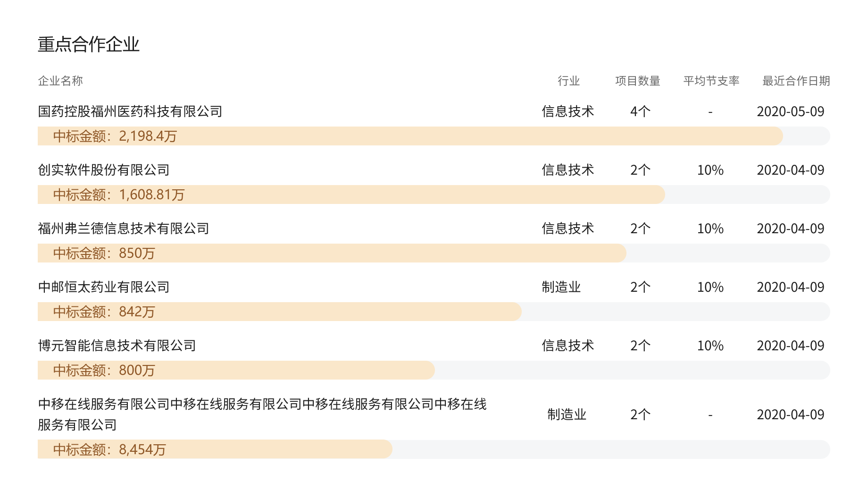The width and height of the screenshot is (868, 491).
Task: Click the 2020-05-09 cooperation date
Action: pyautogui.click(x=791, y=111)
